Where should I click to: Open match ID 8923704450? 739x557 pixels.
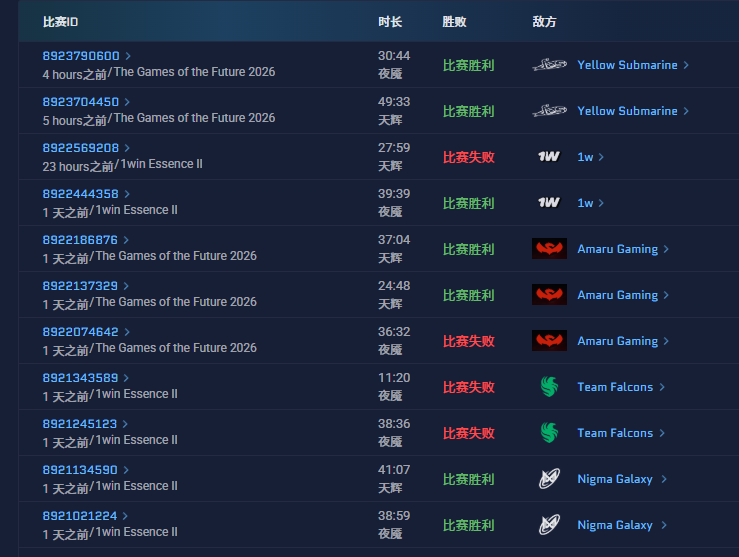(81, 102)
